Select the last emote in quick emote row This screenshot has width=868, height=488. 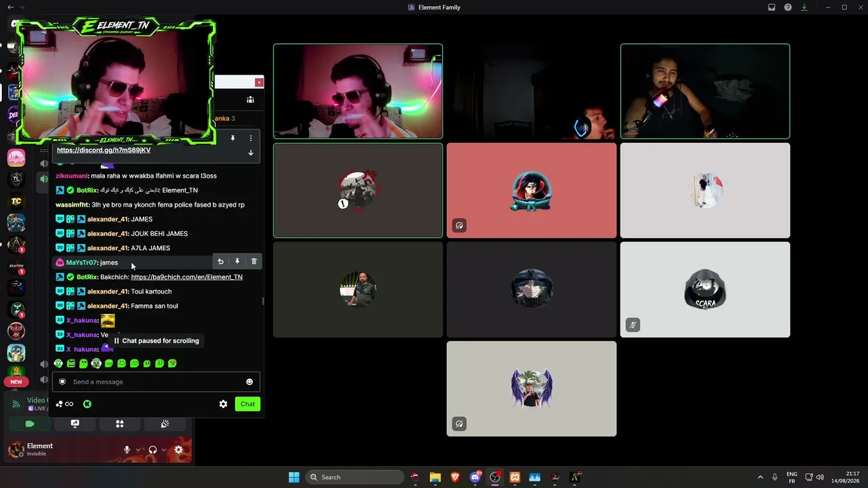[172, 364]
